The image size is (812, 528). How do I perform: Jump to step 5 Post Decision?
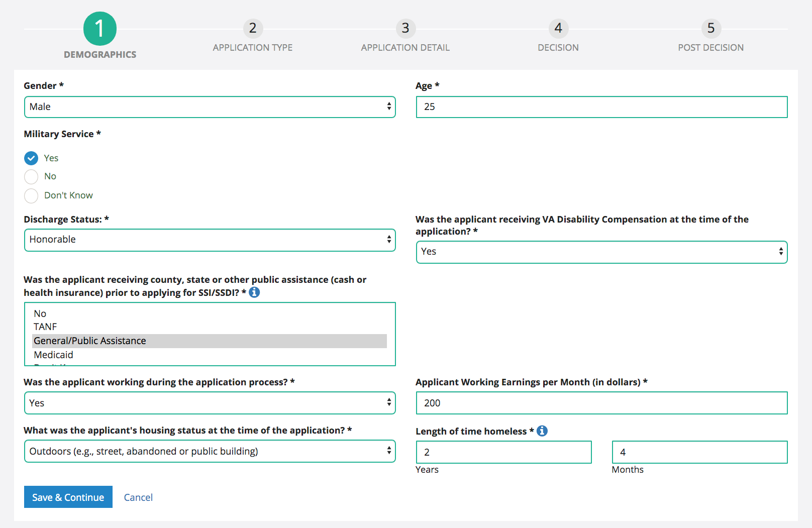[711, 28]
